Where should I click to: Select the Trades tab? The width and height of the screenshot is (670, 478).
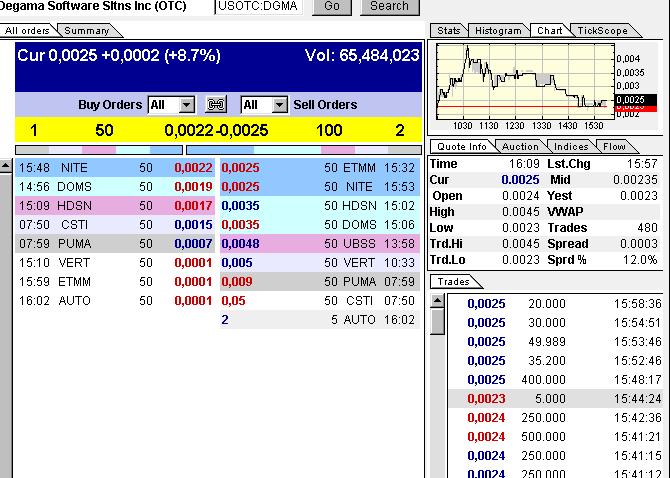(454, 282)
